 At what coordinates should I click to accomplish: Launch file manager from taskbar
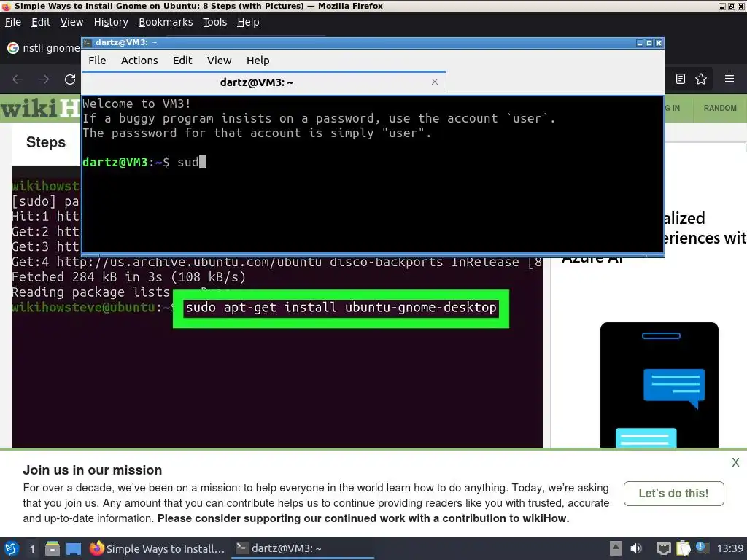(x=53, y=548)
